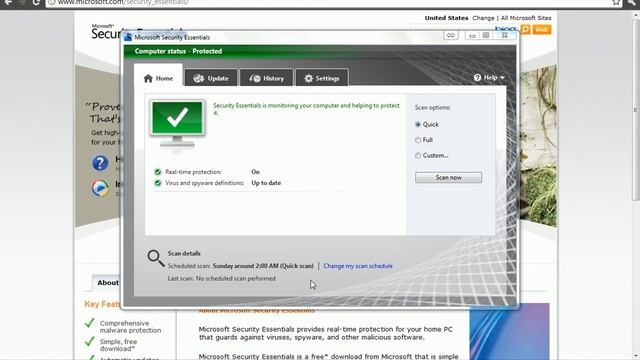Click 'No scheduled scan performed' text

(236, 278)
